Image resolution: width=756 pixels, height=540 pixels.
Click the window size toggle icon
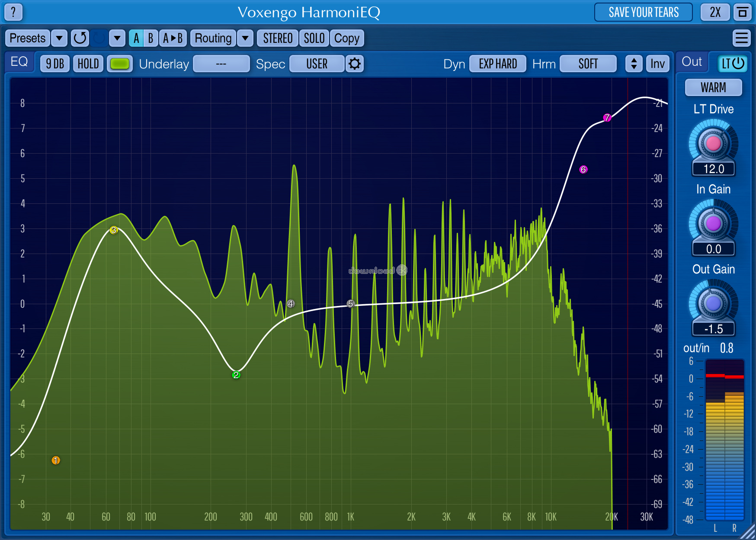(743, 12)
